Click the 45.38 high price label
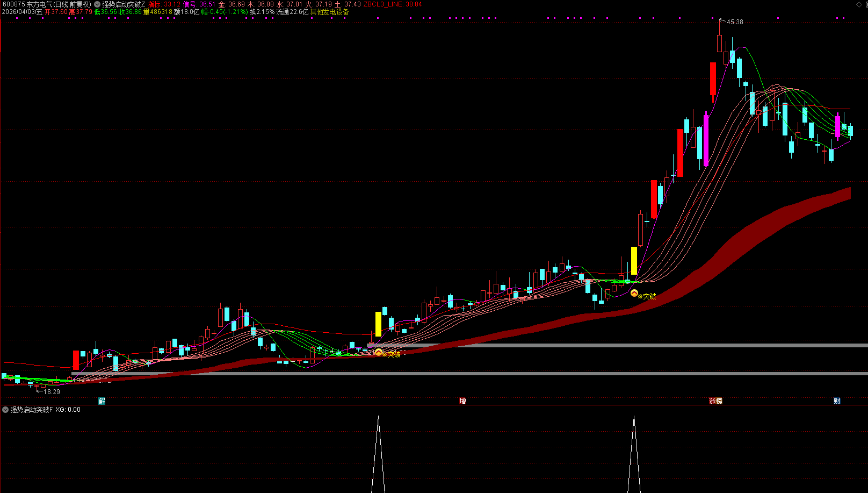This screenshot has height=493, width=868. [735, 22]
